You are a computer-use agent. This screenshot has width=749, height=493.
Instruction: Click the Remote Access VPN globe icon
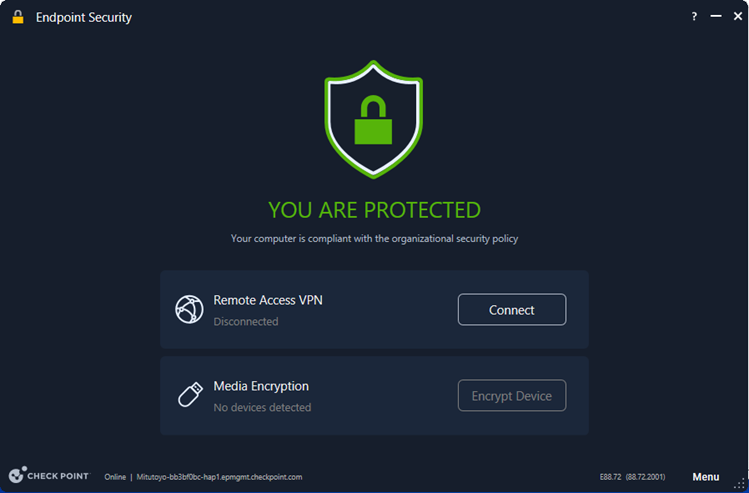(x=190, y=309)
